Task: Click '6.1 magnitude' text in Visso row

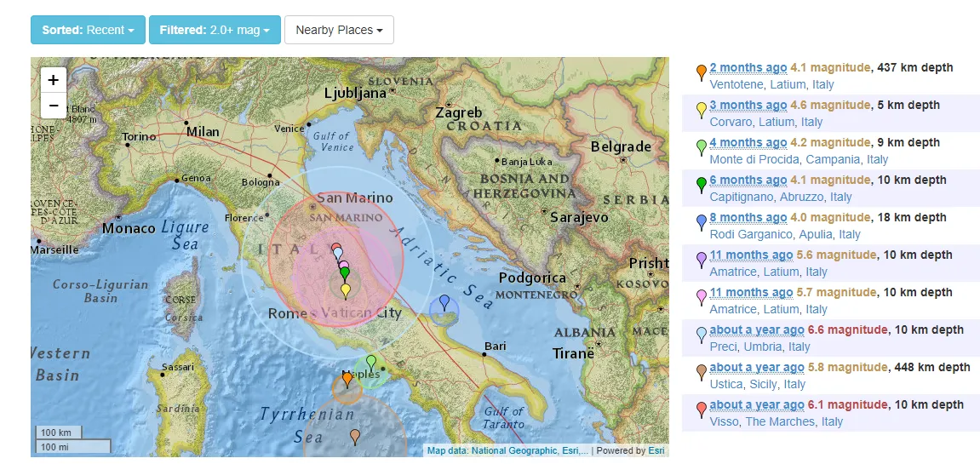Action: point(847,405)
